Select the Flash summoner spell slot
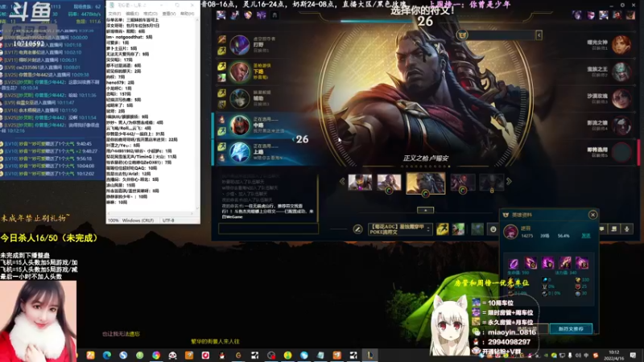Screen dimensions: 644x362 point(442,229)
